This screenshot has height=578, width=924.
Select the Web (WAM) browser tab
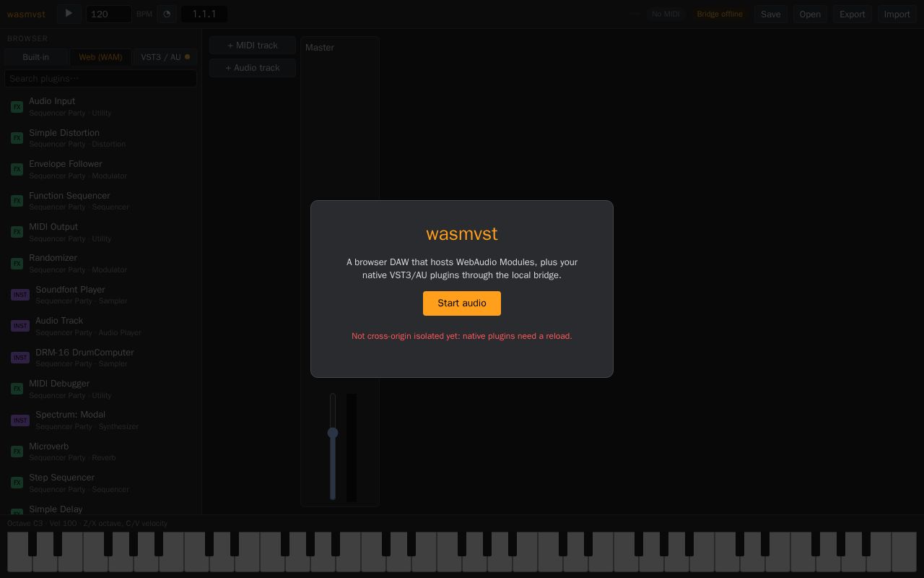[x=100, y=57]
